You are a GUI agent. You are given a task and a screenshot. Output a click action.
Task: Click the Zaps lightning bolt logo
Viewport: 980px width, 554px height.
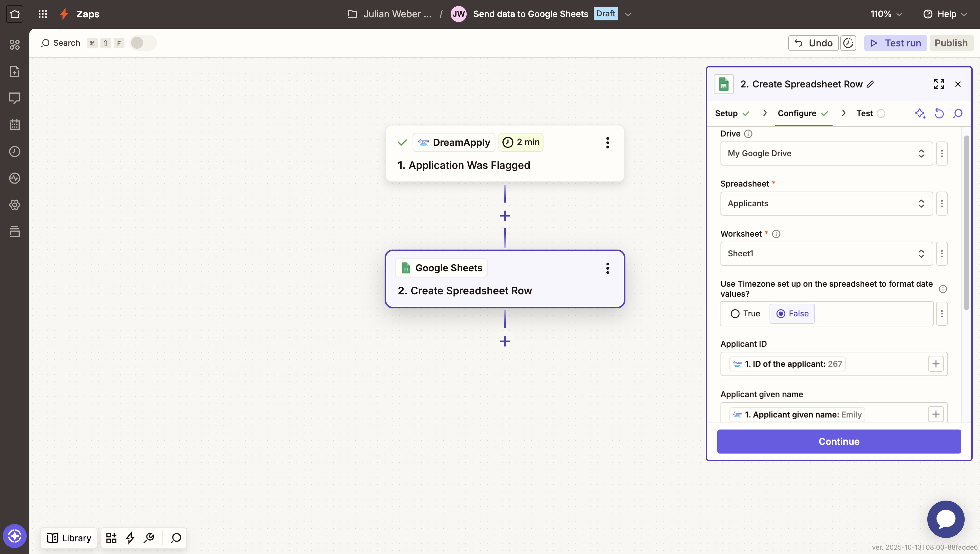(64, 14)
